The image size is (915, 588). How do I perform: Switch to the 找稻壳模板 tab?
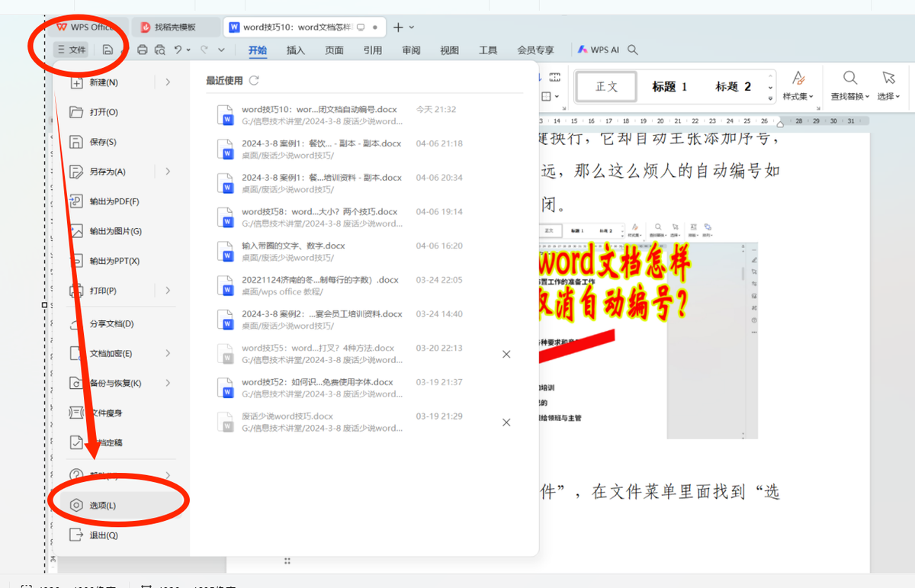click(175, 27)
